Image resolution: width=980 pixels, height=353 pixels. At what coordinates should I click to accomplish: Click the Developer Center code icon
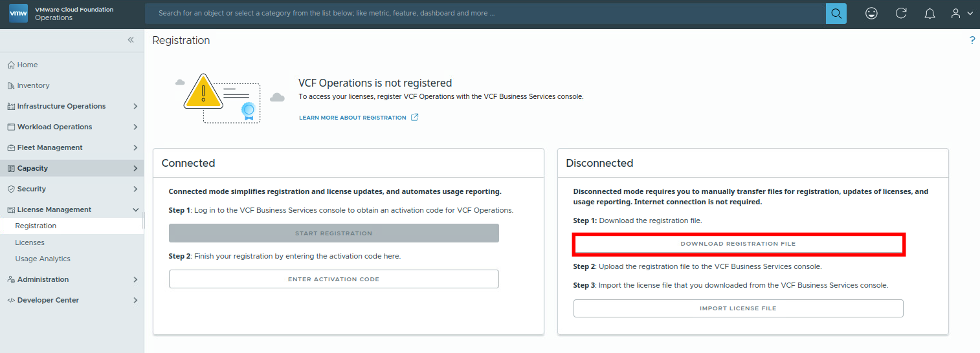pos(11,300)
